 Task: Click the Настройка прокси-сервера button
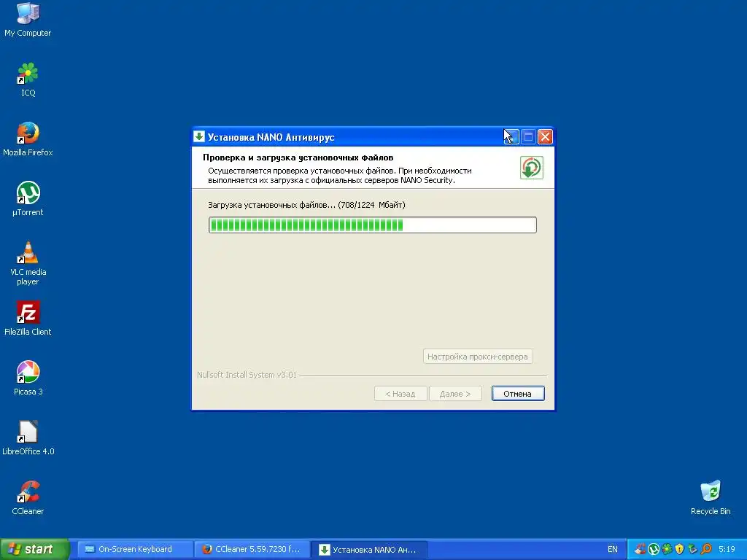coord(478,356)
